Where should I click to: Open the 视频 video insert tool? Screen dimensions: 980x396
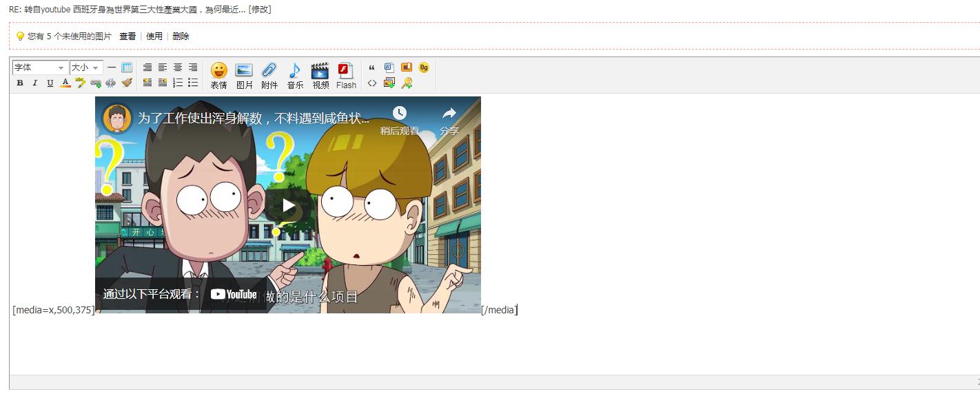(x=320, y=75)
